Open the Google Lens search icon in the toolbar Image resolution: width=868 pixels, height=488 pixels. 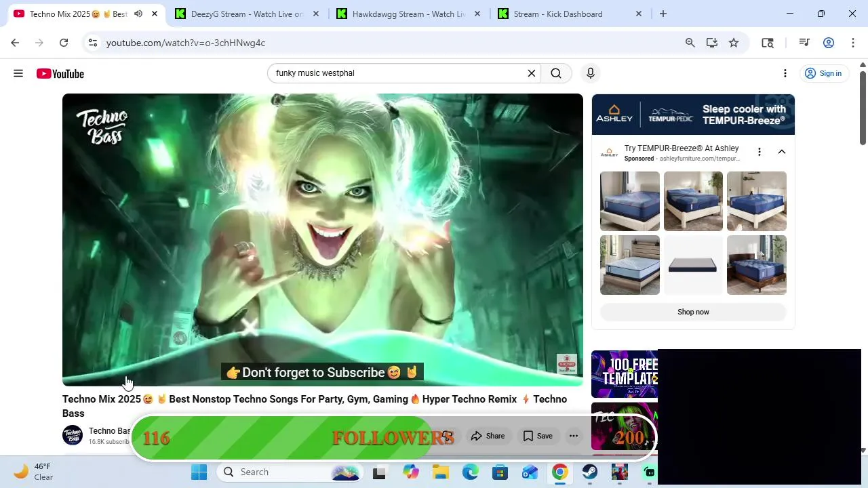tap(768, 43)
